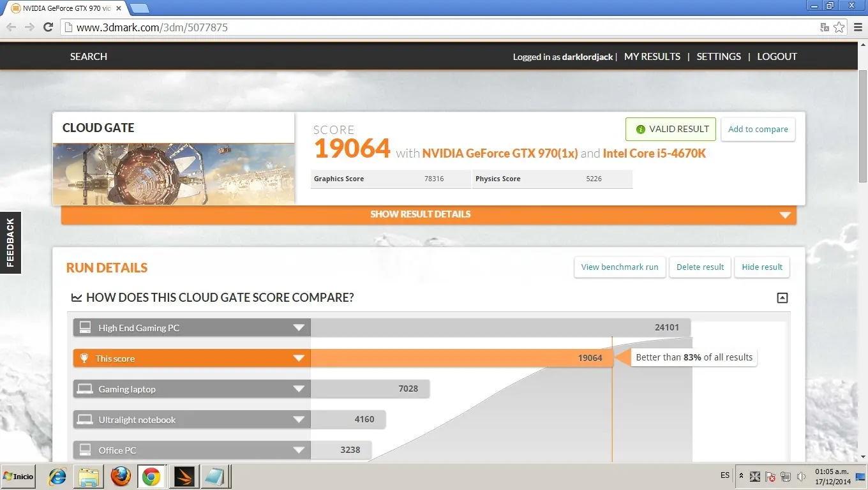This screenshot has height=490, width=868.
Task: Expand the This score row dropdown
Action: (x=299, y=359)
